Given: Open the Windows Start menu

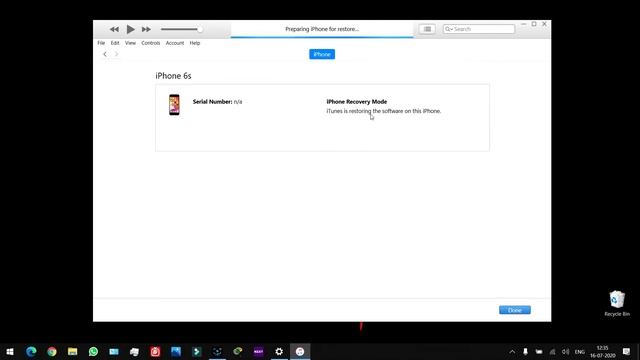Looking at the screenshot, I should point(10,351).
